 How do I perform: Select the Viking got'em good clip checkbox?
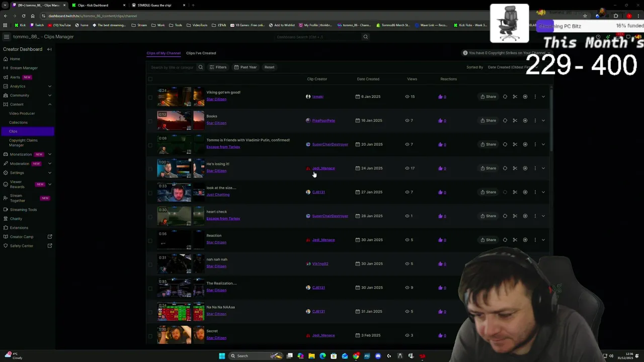pos(150,97)
